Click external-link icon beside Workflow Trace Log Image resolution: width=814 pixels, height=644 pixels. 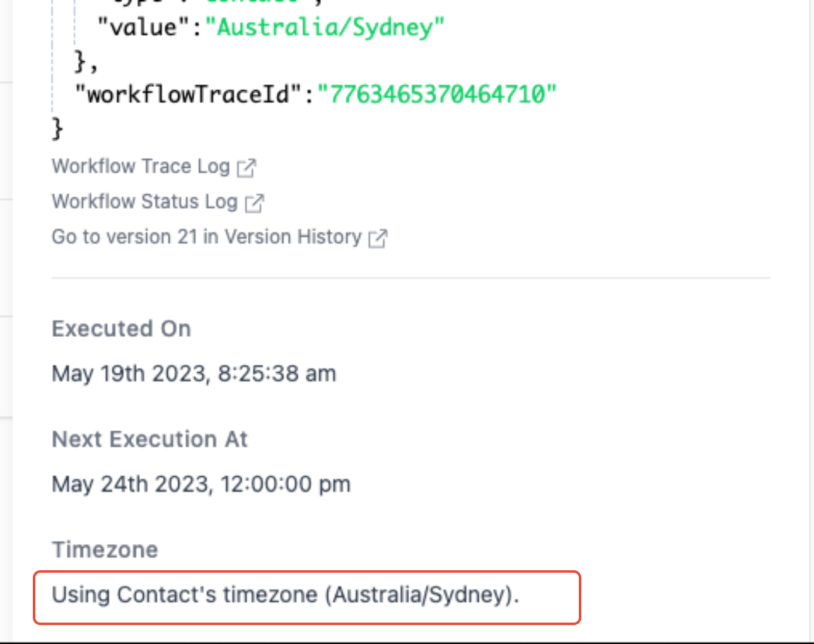point(247,168)
